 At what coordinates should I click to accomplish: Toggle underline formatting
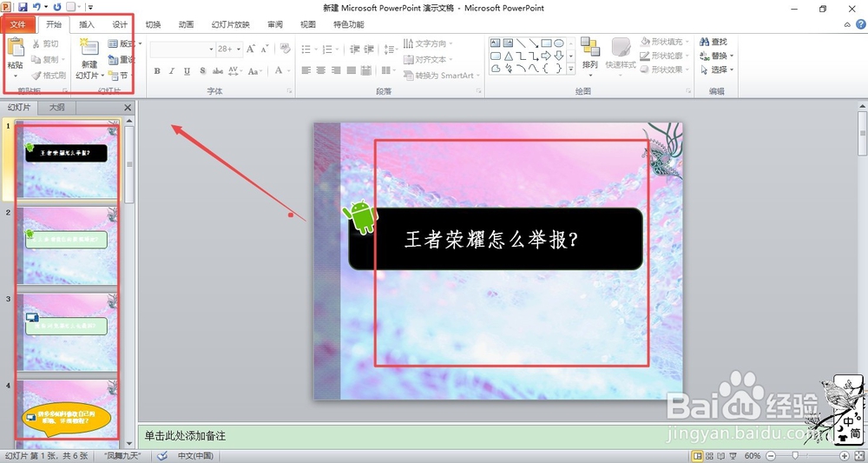[x=187, y=71]
